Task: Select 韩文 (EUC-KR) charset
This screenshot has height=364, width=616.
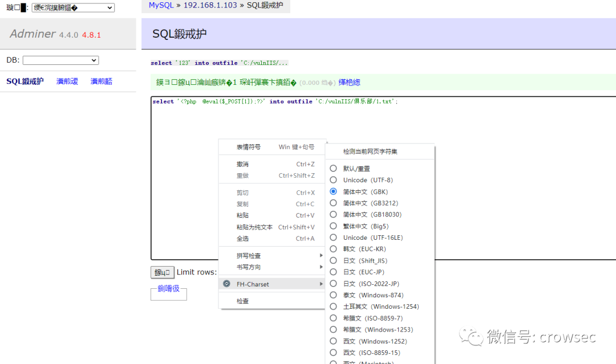Action: [x=333, y=249]
